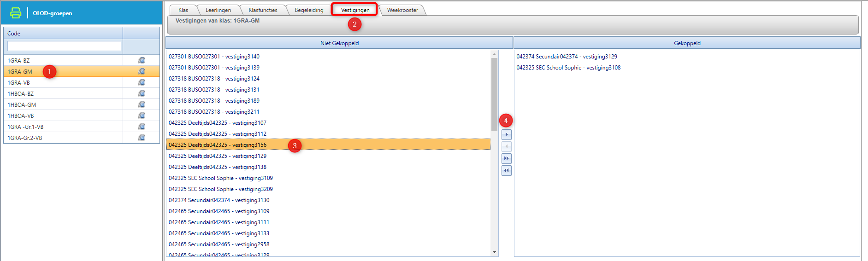Image resolution: width=868 pixels, height=261 pixels.
Task: Open the Leerlingen tab
Action: [x=218, y=10]
